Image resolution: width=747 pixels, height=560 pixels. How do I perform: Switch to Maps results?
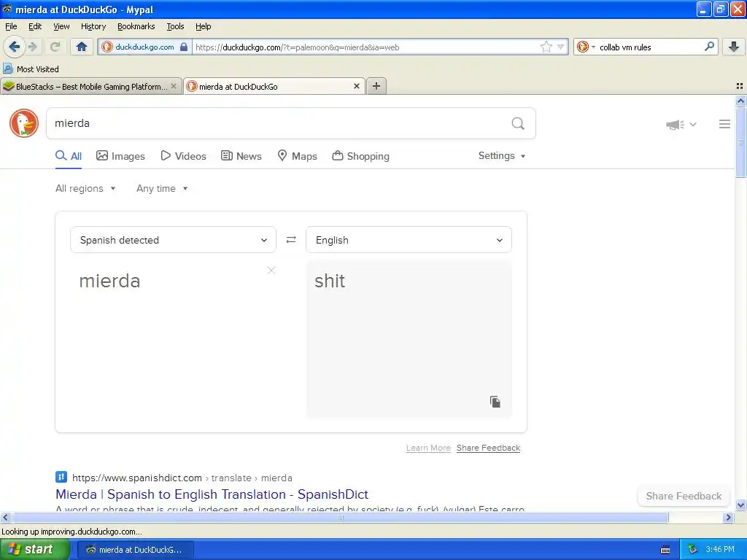coord(298,156)
